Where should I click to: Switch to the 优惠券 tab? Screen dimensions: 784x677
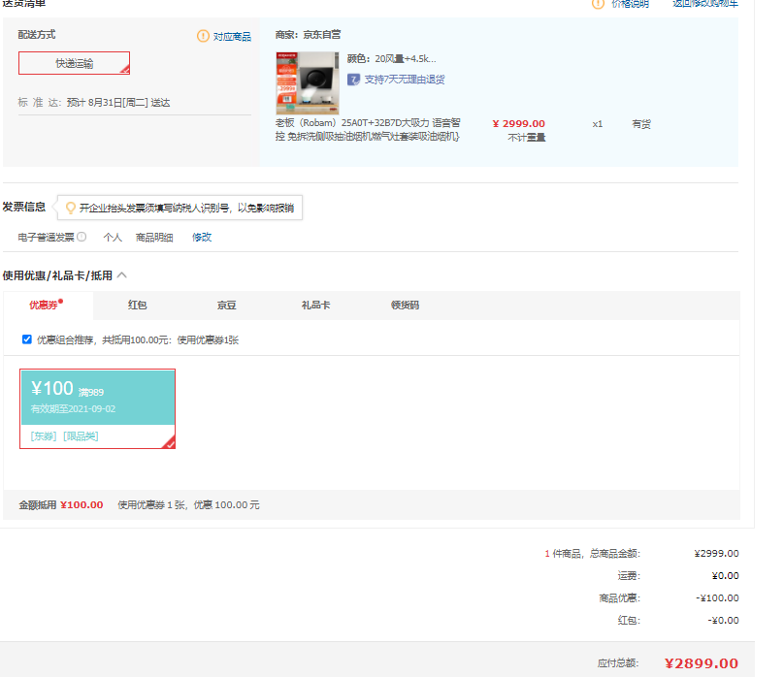(46, 305)
